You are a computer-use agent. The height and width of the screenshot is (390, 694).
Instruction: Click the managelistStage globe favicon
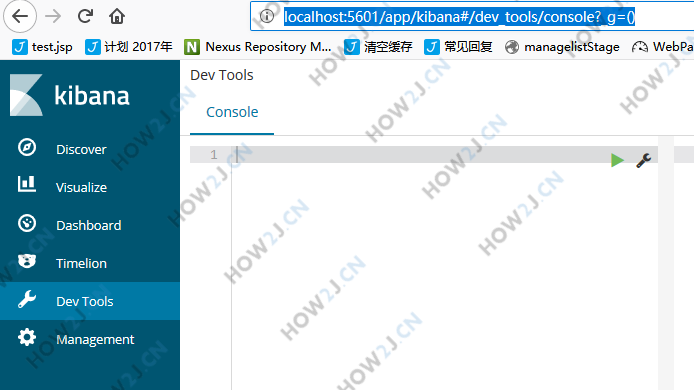pos(512,46)
